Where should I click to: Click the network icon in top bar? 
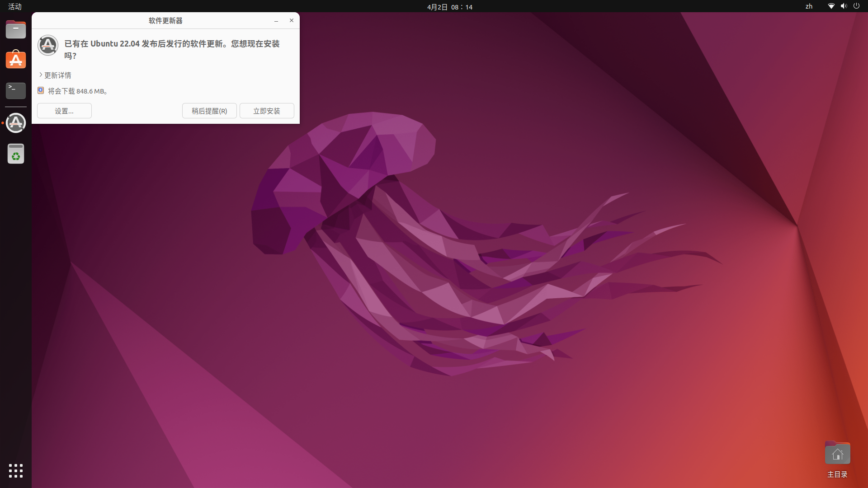[x=831, y=6]
